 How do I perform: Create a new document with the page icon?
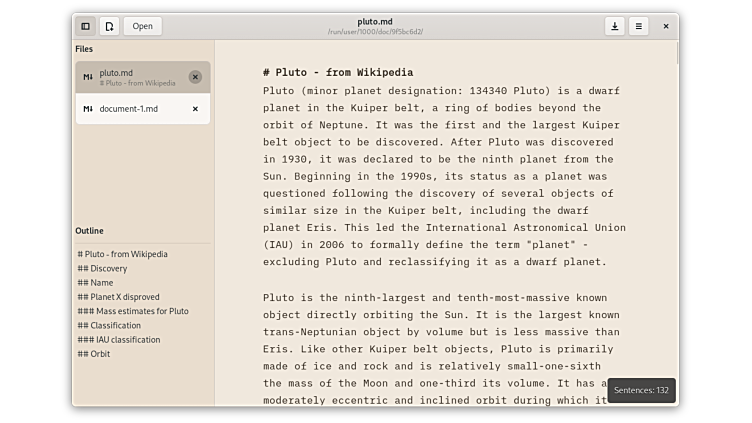pyautogui.click(x=110, y=26)
